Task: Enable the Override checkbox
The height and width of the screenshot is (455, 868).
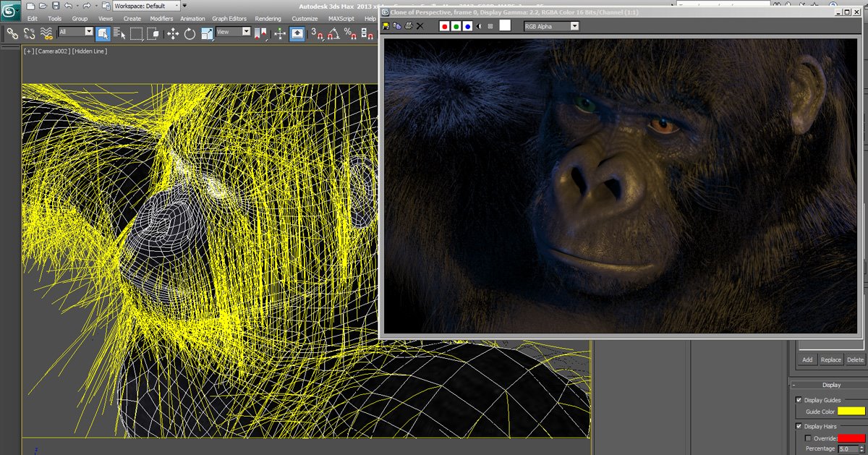Action: pos(808,438)
